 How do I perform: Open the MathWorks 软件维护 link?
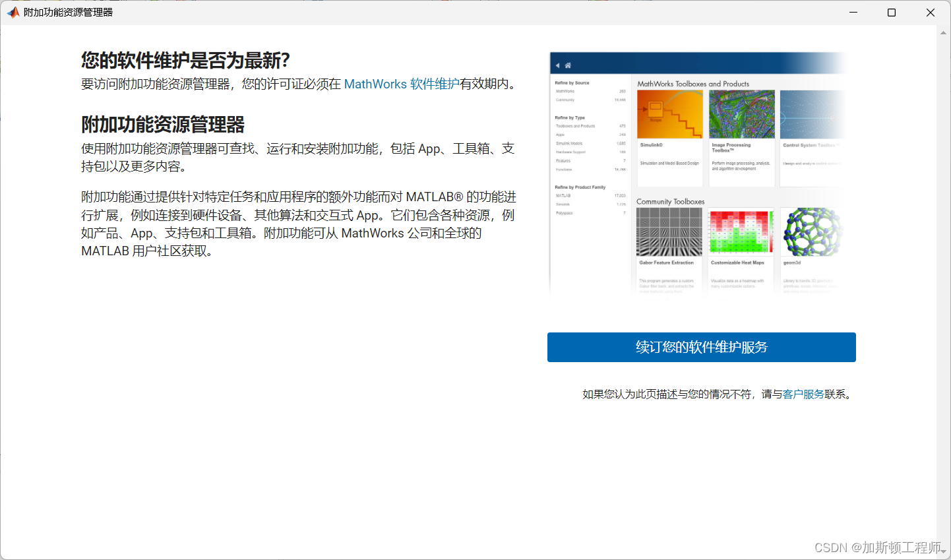[402, 84]
